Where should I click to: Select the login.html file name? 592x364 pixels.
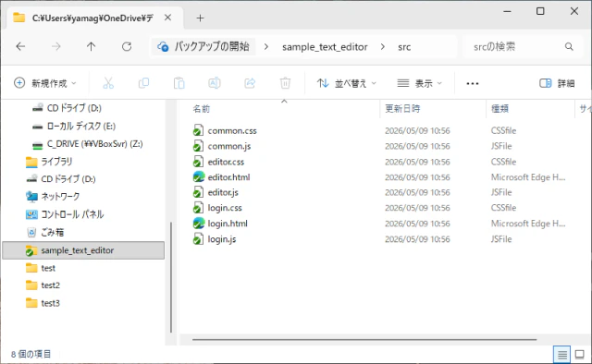click(228, 224)
